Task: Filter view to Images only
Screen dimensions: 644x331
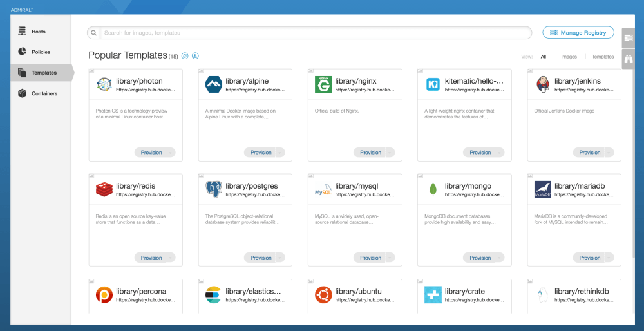Action: pos(569,57)
